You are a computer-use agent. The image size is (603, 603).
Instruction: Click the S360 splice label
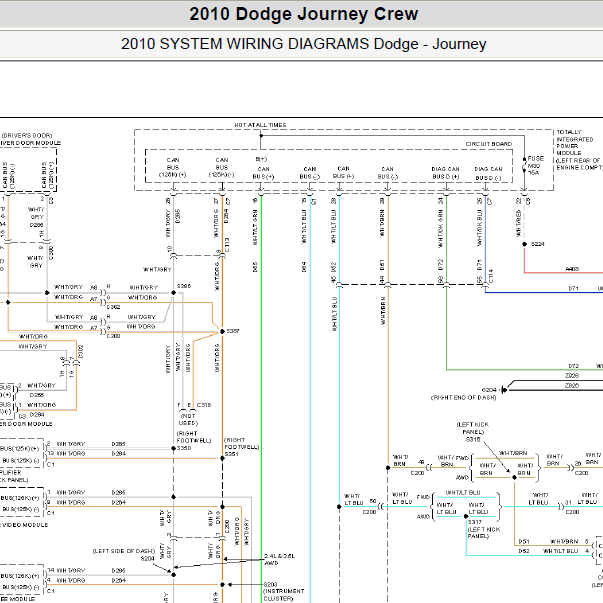(184, 448)
